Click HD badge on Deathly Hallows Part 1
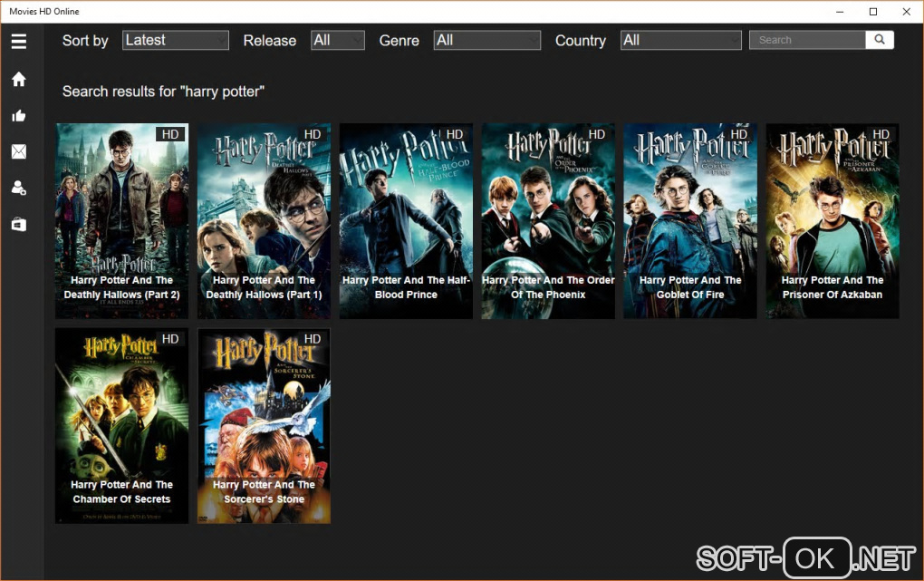Viewport: 924px width, 581px height. coord(313,134)
